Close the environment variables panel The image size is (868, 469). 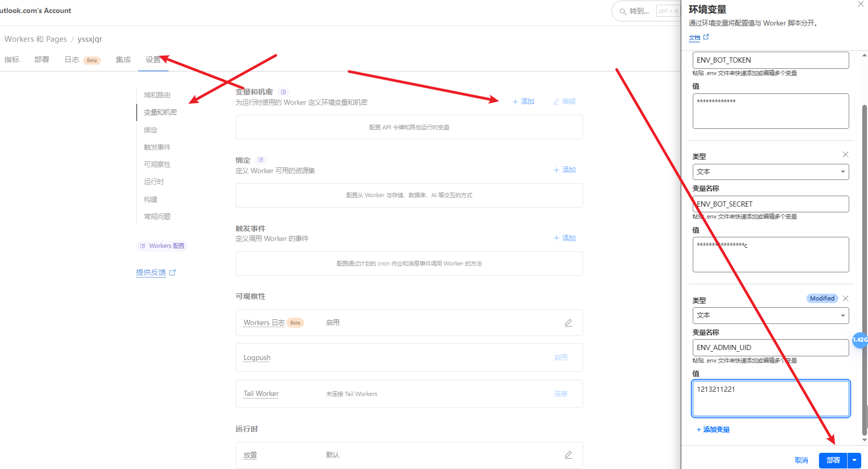[861, 4]
